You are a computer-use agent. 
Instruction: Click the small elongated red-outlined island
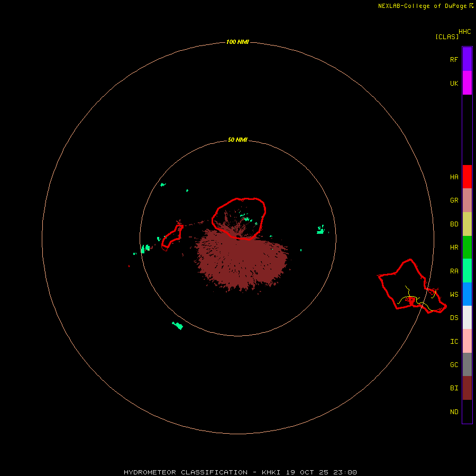[172, 238]
